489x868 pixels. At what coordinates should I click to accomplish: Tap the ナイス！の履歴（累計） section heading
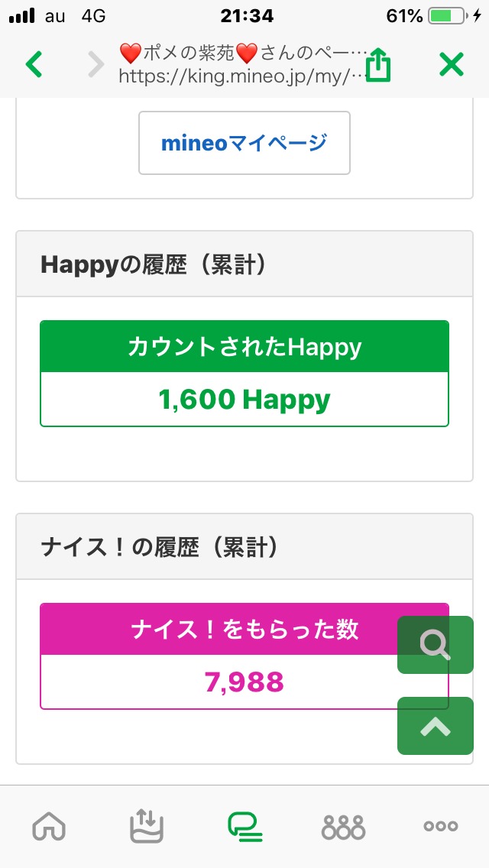159,548
